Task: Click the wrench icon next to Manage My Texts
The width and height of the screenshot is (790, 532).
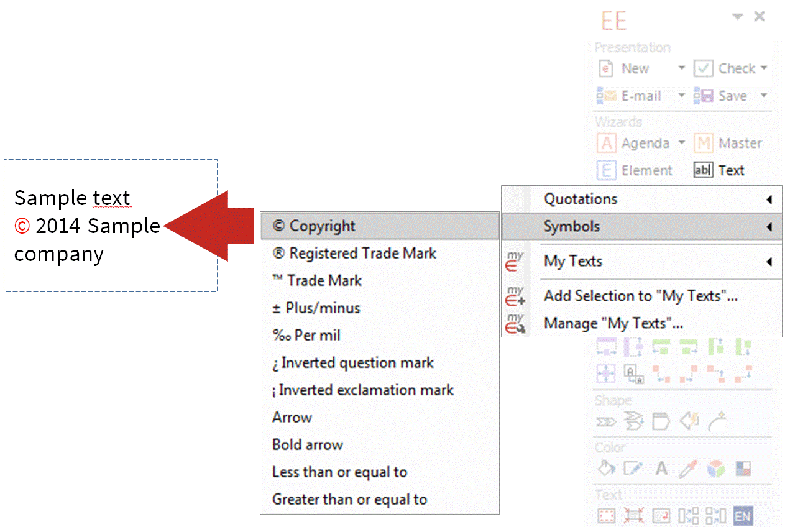Action: pos(515,323)
